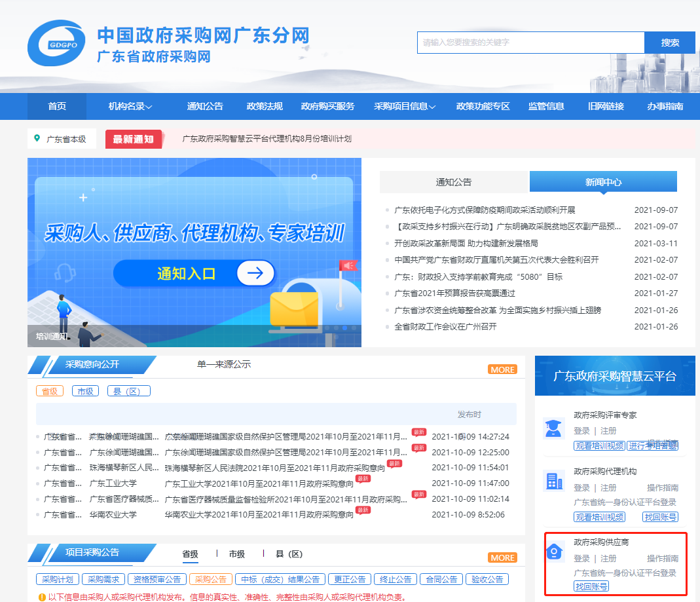The image size is (700, 602).
Task: Click 广东省统一身份认证平台登录 under 政府采购供应商
Action: coord(625,573)
